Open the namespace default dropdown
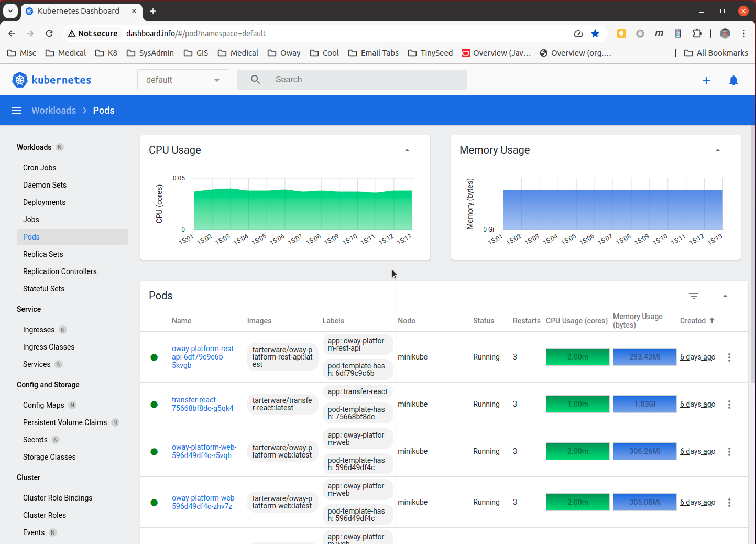756x544 pixels. [x=183, y=80]
